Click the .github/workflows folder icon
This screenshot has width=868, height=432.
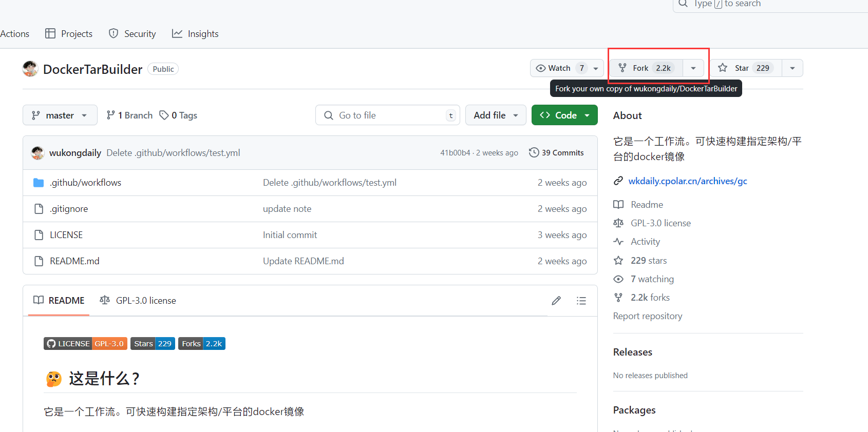39,183
